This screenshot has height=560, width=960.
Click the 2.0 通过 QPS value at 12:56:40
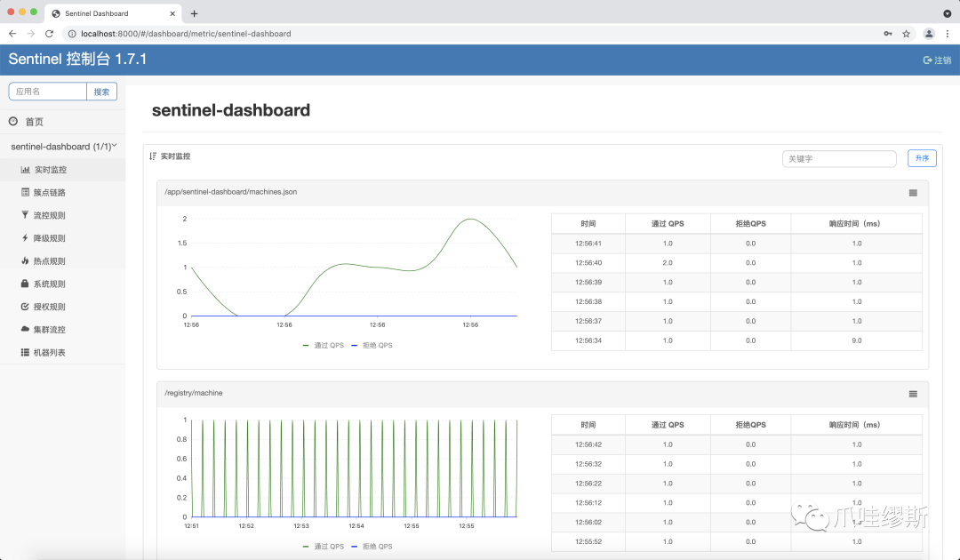click(x=668, y=262)
